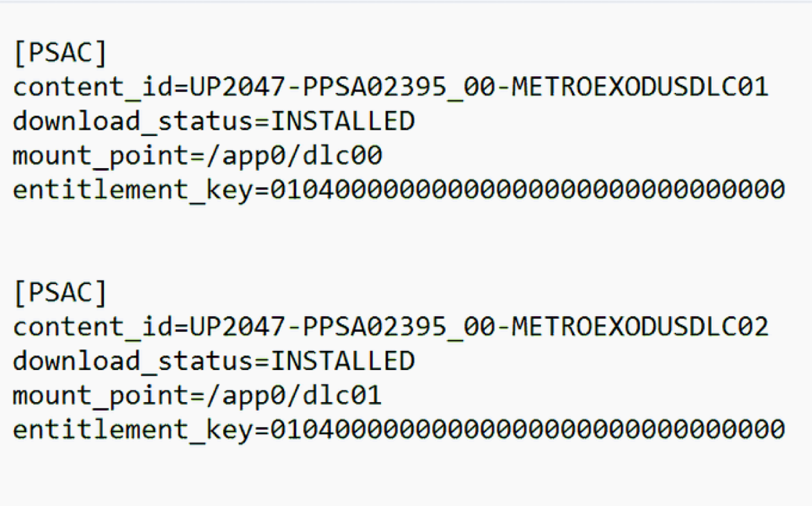The height and width of the screenshot is (506, 812).
Task: Click on the text dlc00
Action: [343, 156]
